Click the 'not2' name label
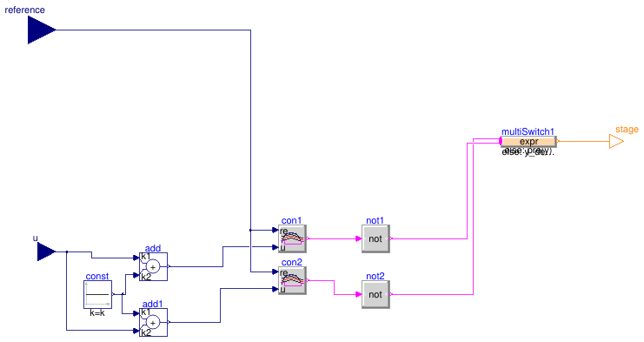Image resolution: width=644 pixels, height=342 pixels. pos(375,276)
